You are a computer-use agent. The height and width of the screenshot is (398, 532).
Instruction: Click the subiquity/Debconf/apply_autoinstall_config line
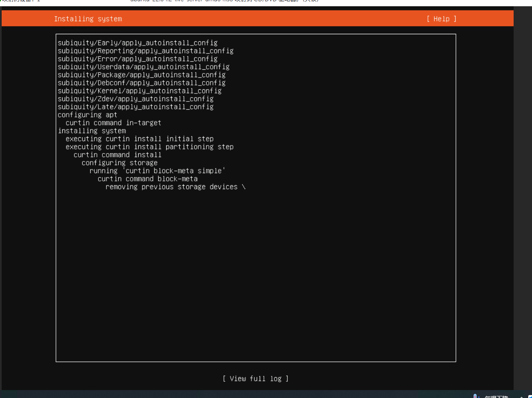[142, 83]
